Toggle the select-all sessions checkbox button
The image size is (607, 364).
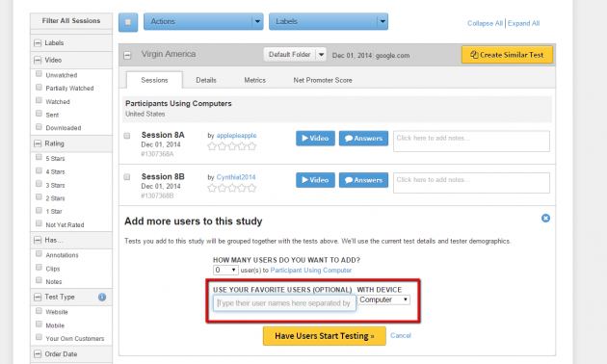128,22
